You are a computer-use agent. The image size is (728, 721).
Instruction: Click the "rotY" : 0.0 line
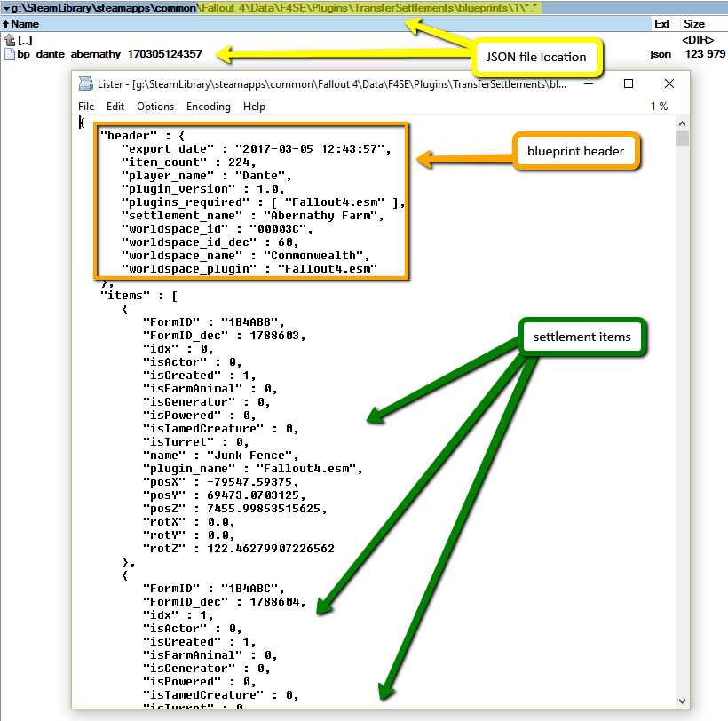(x=189, y=535)
